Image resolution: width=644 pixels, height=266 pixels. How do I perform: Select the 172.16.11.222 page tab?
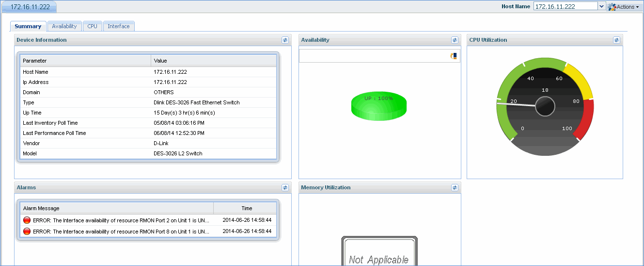point(30,7)
